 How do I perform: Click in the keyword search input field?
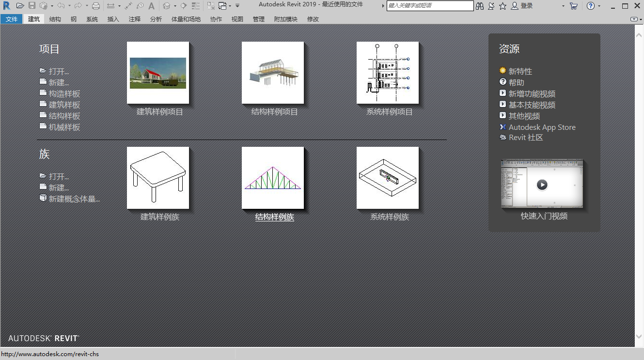[430, 6]
